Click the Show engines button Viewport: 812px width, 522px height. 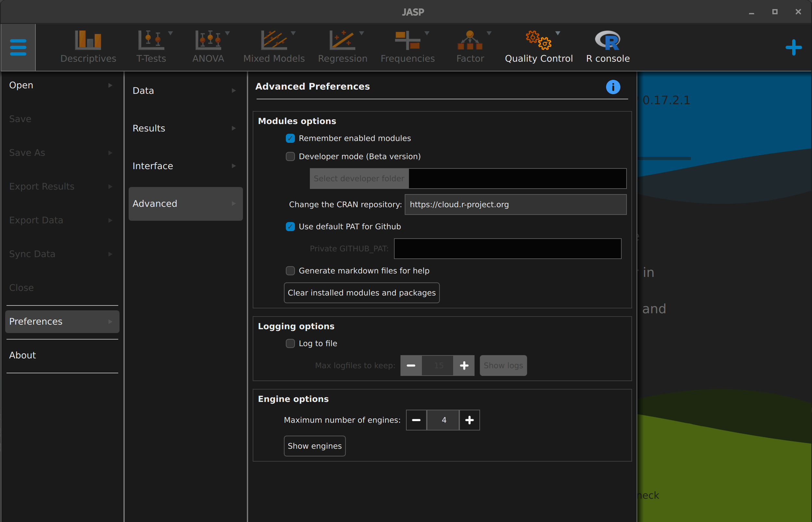click(314, 446)
